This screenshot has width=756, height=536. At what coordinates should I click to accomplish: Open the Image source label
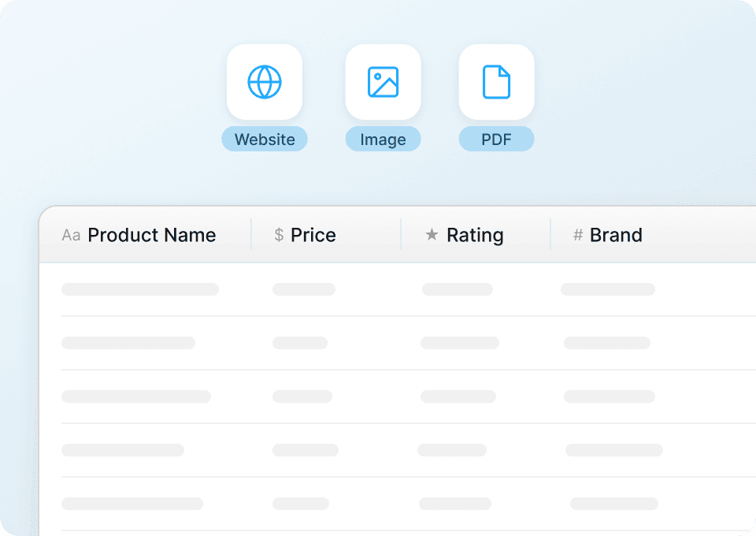(x=383, y=139)
